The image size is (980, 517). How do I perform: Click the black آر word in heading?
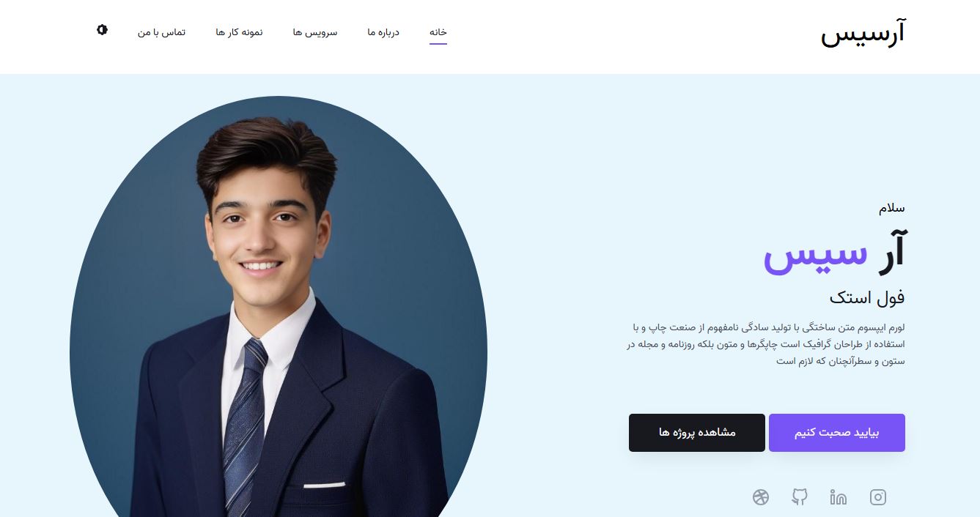coord(889,250)
